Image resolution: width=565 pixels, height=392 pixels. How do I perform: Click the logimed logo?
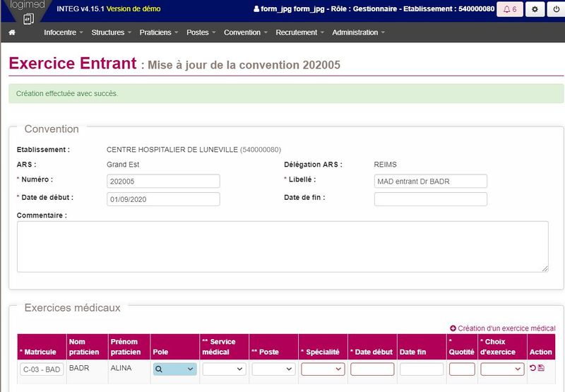point(27,11)
